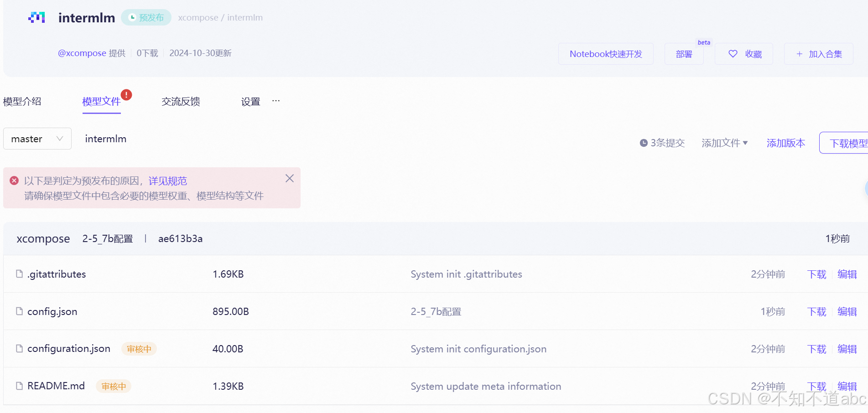This screenshot has width=868, height=413.
Task: Click 添加版本 link
Action: (x=786, y=143)
